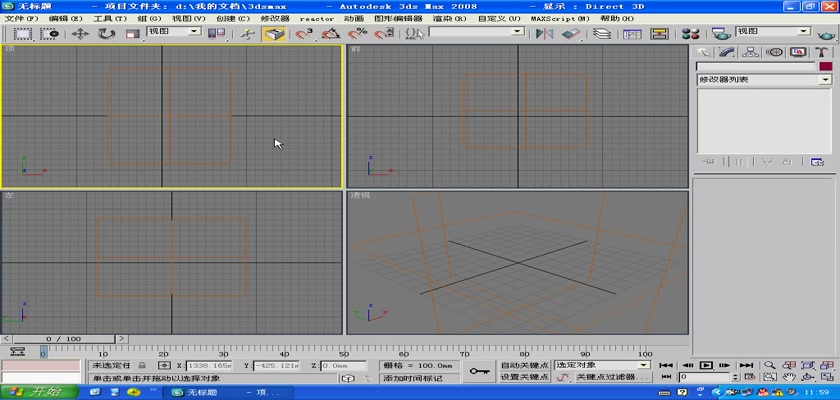Viewport: 840px width, 400px height.
Task: Click the Configure Modifier Sets icon
Action: point(817,162)
